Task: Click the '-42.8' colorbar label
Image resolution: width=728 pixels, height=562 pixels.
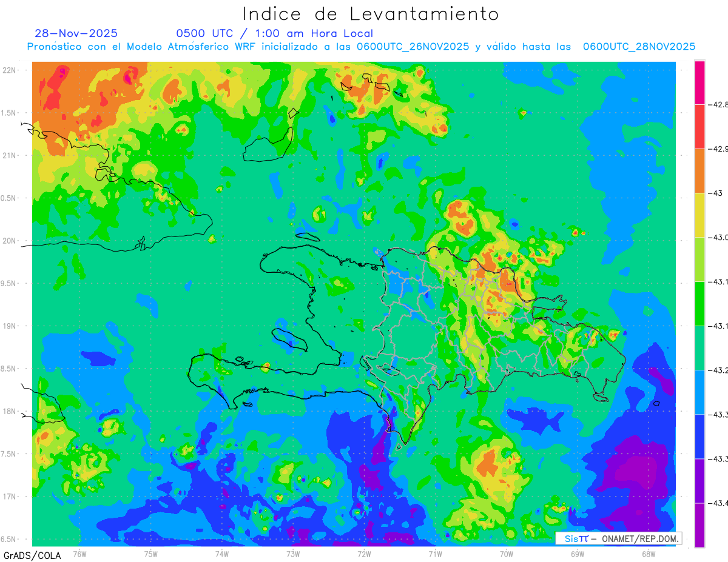Action: pyautogui.click(x=720, y=104)
